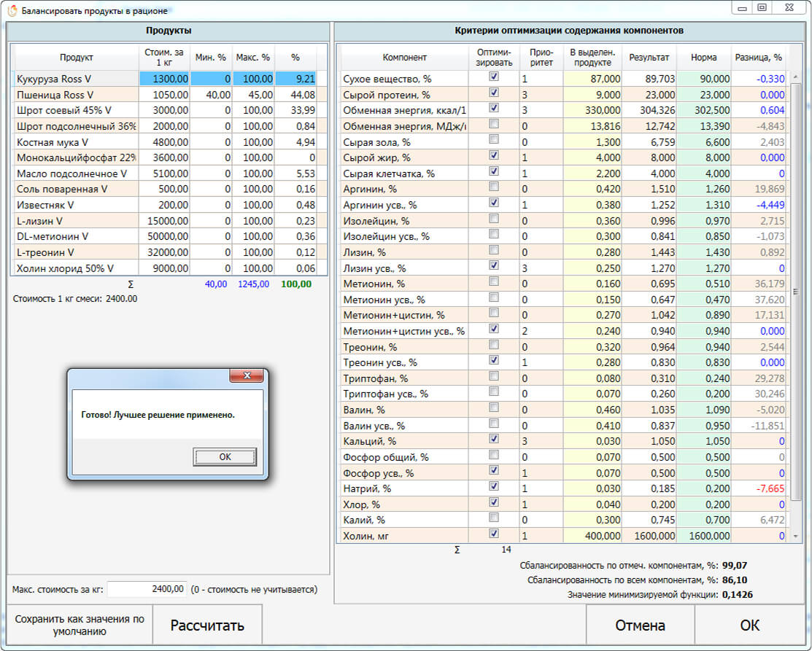Click the Норма value 90,000 for Сухое вещество
Image resolution: width=812 pixels, height=651 pixels.
coord(703,79)
